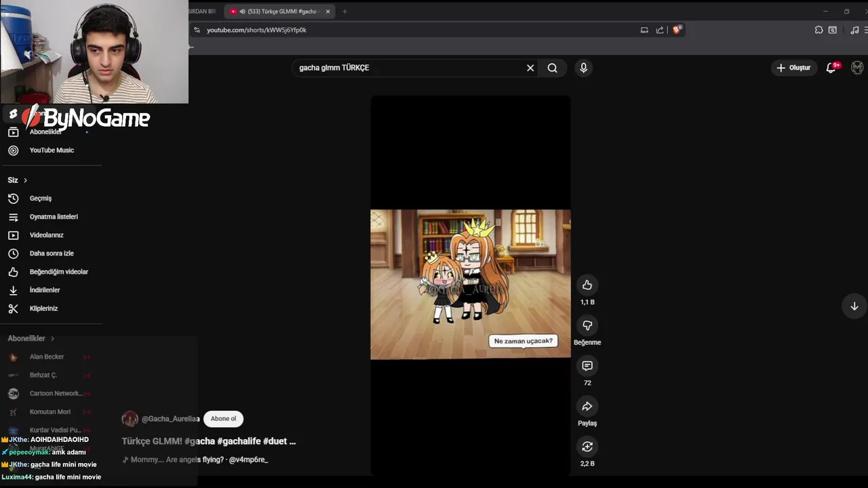The image size is (868, 488).
Task: Expand the Siz section chevron
Action: (25, 180)
